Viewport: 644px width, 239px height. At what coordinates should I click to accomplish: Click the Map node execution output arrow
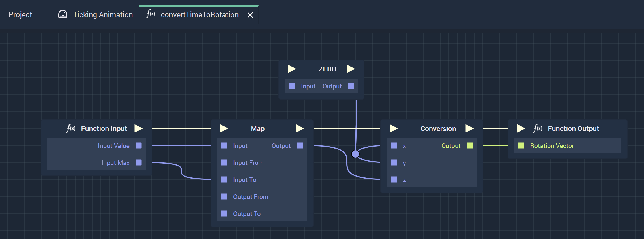click(x=300, y=128)
